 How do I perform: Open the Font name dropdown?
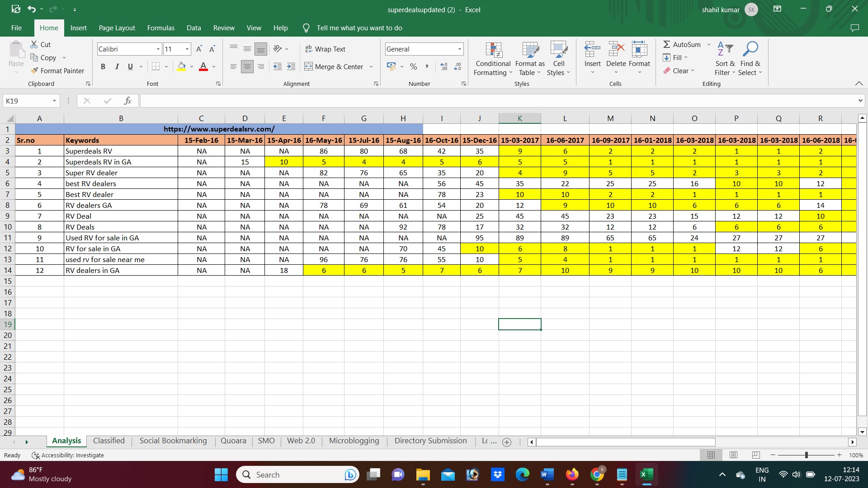coord(158,49)
